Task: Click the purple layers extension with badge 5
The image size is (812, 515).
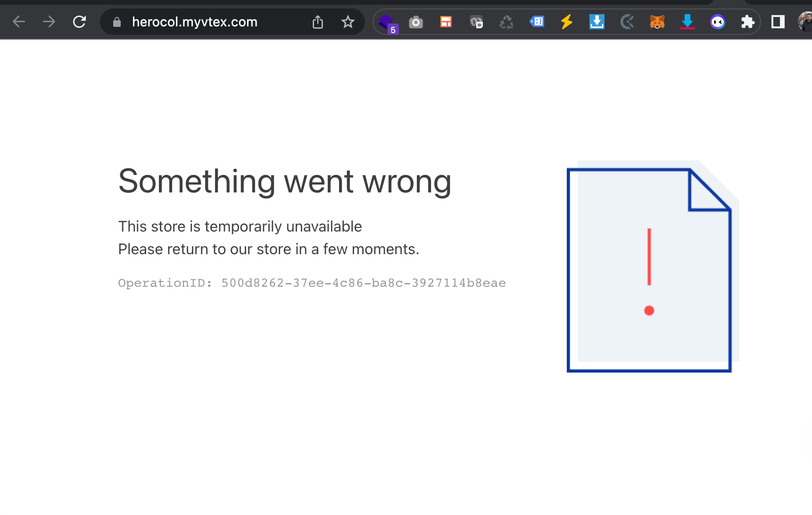Action: tap(387, 22)
